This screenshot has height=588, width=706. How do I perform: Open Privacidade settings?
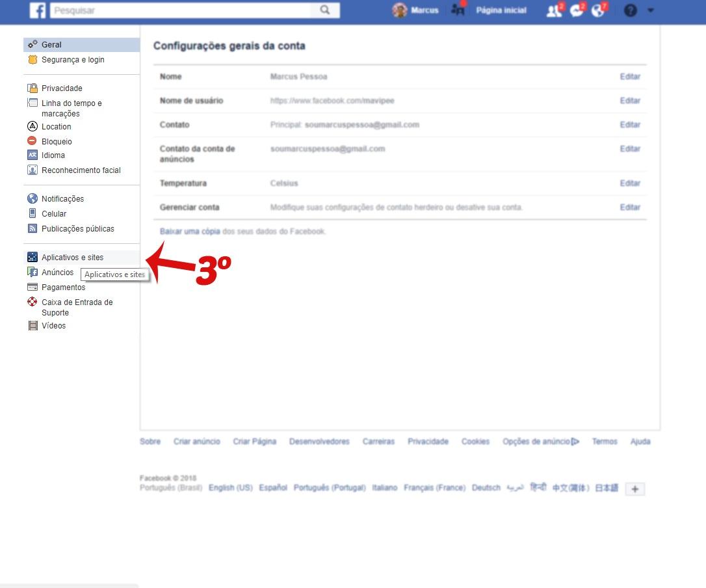point(62,88)
